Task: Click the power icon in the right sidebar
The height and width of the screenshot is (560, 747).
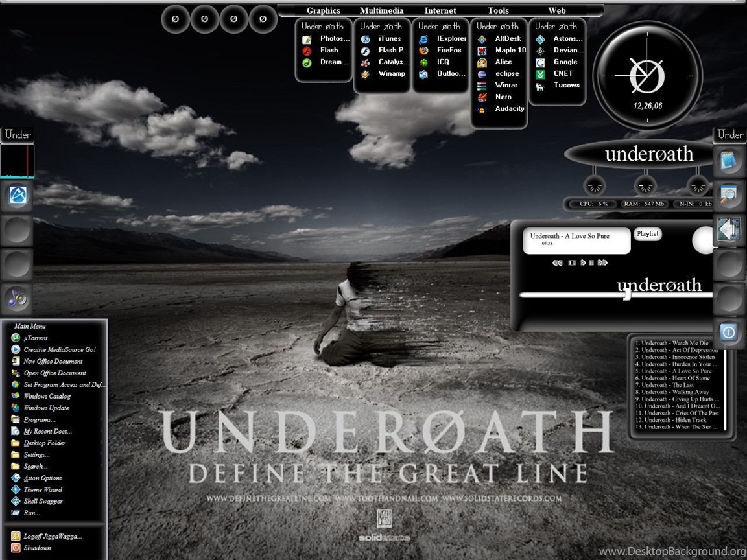Action: tap(728, 332)
